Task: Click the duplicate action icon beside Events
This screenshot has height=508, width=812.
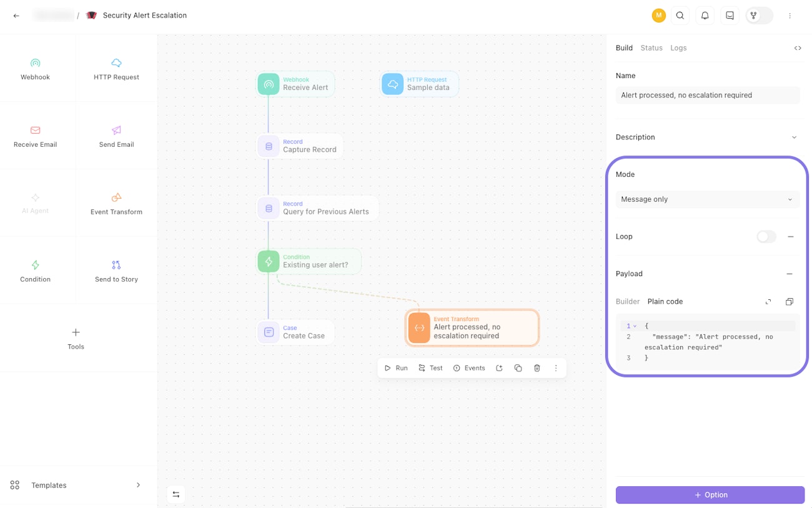Action: [518, 368]
